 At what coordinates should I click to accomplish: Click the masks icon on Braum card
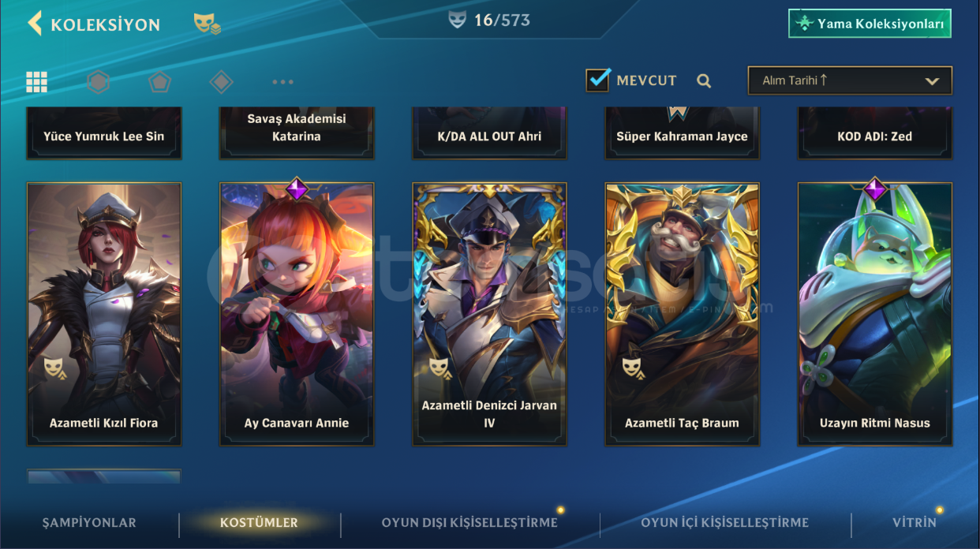click(x=631, y=367)
